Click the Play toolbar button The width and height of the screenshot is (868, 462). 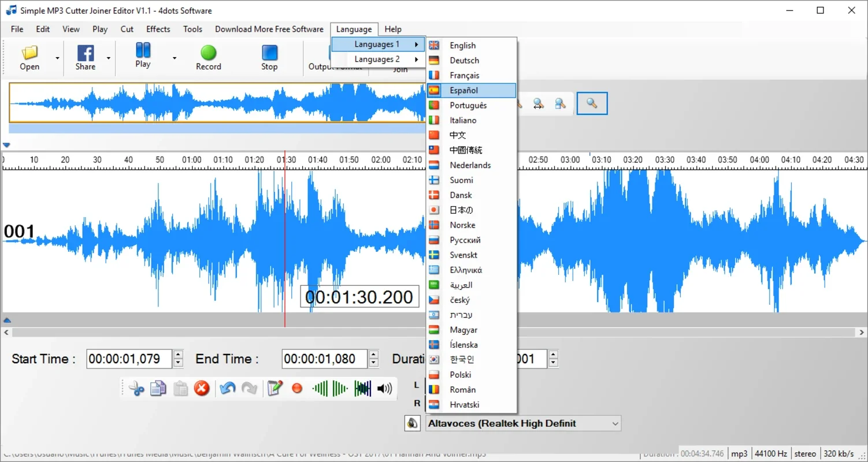pyautogui.click(x=143, y=55)
